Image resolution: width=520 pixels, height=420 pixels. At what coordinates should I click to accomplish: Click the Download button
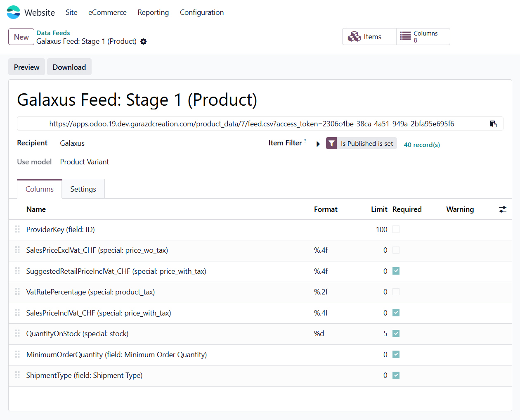point(69,67)
